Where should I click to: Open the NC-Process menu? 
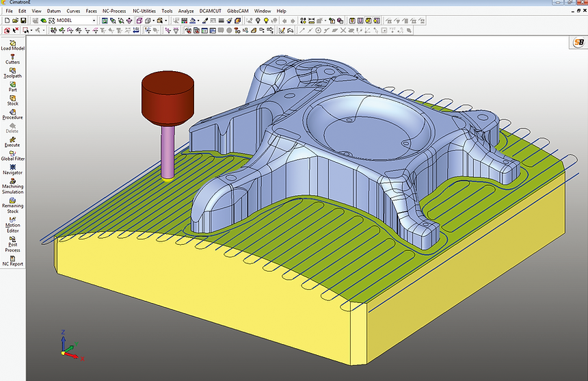click(x=114, y=12)
